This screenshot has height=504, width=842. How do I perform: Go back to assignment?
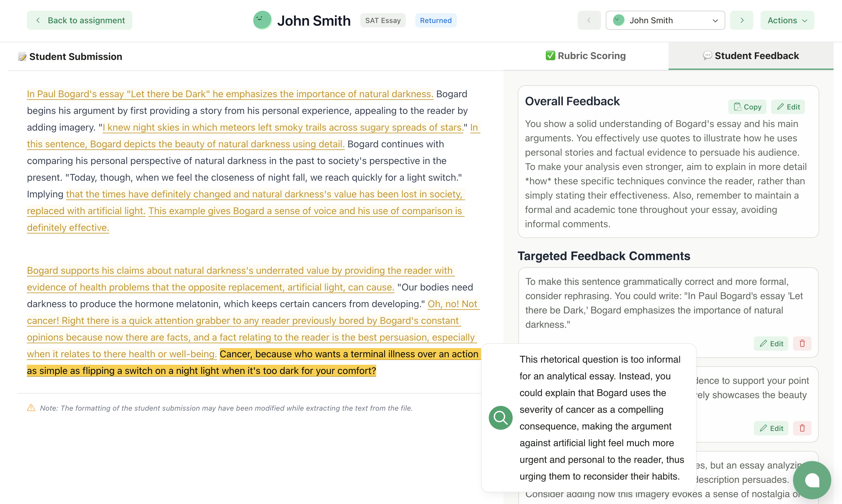(79, 20)
